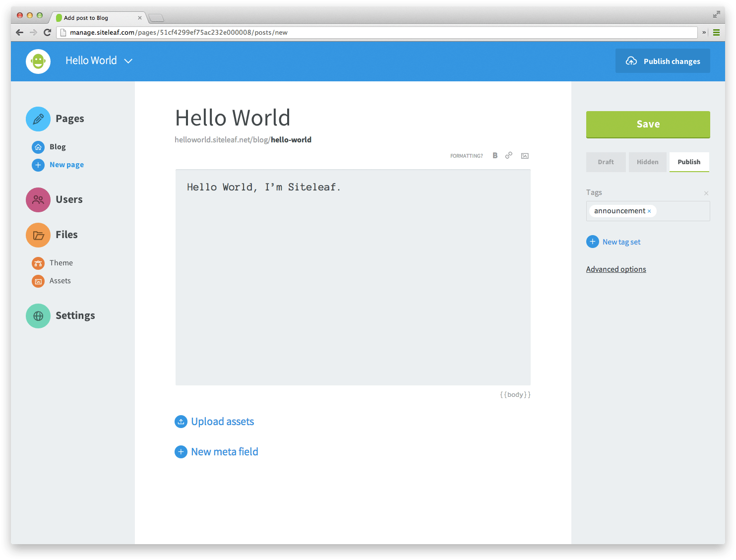Open the Settings globe icon
The width and height of the screenshot is (736, 560).
click(38, 316)
